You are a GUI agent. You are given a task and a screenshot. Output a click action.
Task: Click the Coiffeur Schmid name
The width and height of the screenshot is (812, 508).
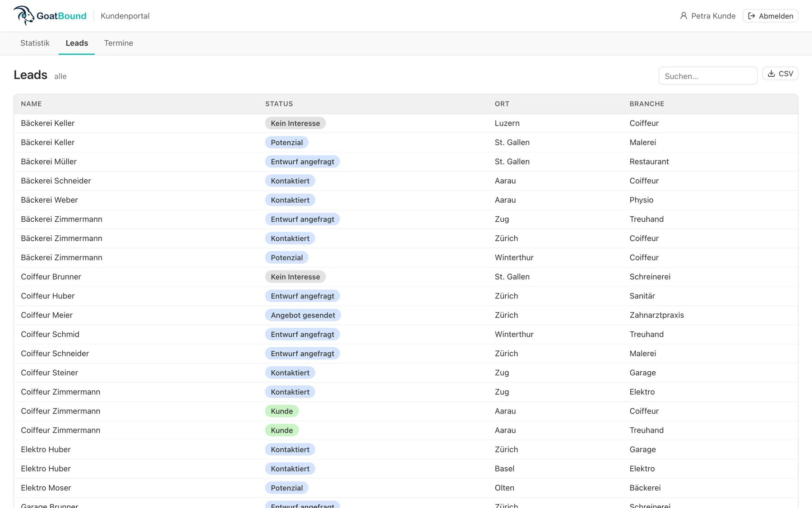point(50,334)
